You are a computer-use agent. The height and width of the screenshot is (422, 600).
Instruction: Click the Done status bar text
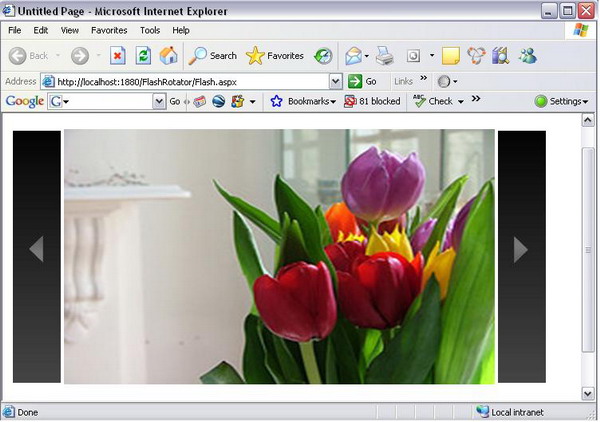pyautogui.click(x=28, y=412)
